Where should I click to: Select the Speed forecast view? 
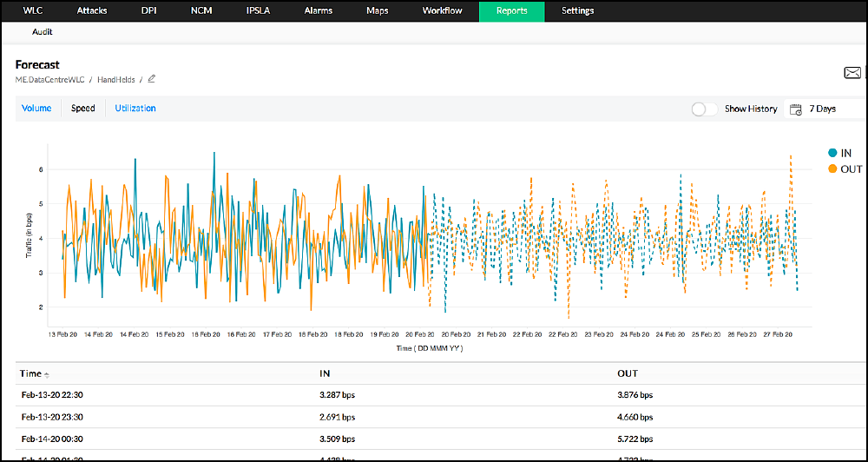[83, 109]
